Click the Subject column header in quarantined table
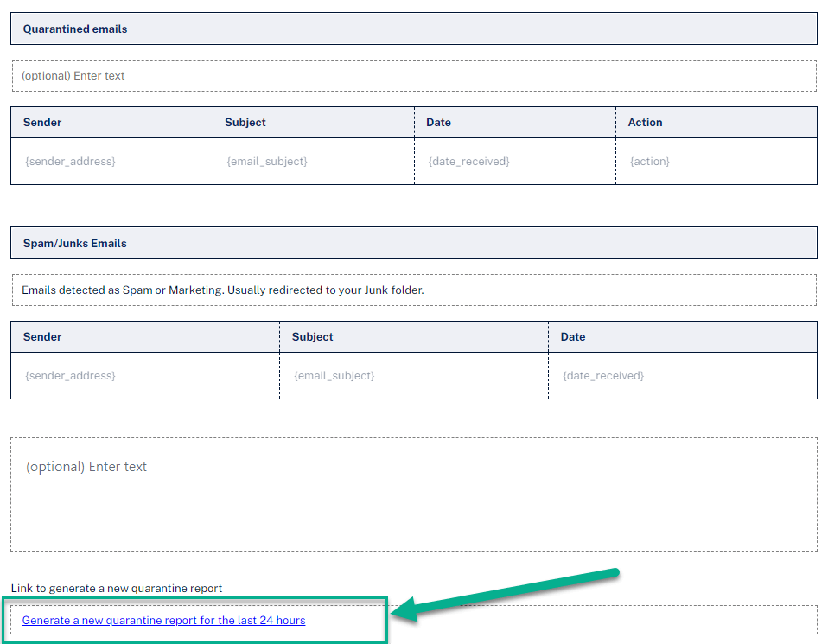Viewport: 828px width, 644px height. coord(314,123)
